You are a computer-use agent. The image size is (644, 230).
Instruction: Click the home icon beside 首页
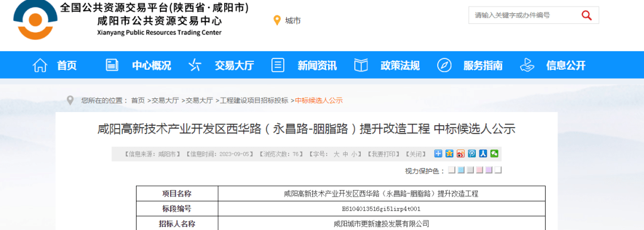(x=40, y=66)
